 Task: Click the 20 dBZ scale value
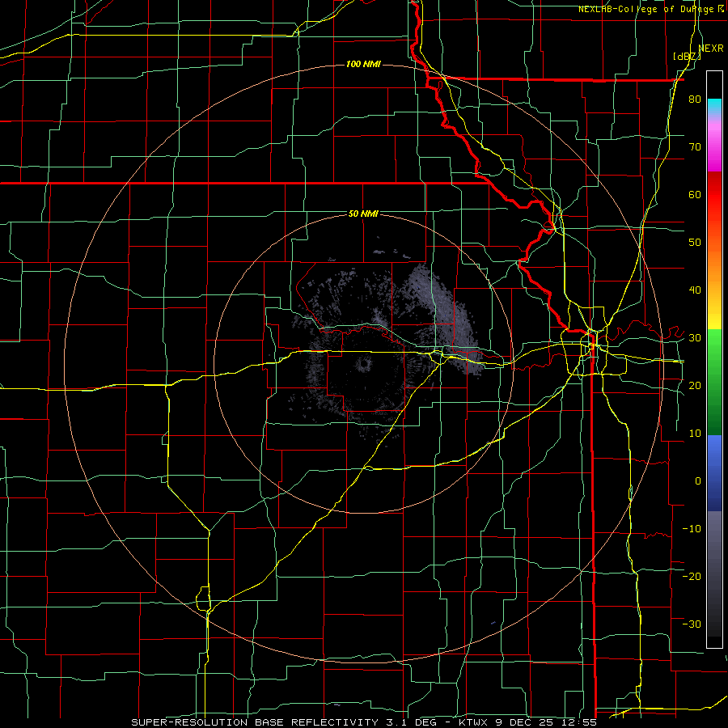point(695,386)
